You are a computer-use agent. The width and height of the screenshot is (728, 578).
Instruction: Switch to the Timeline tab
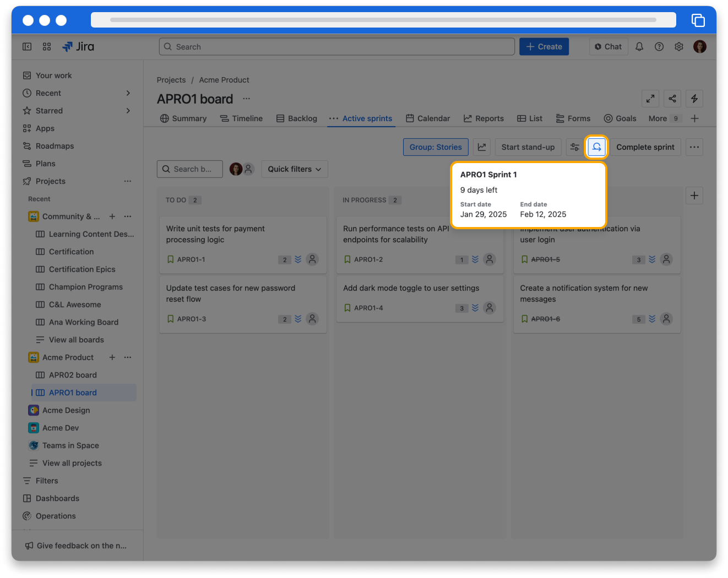(241, 118)
